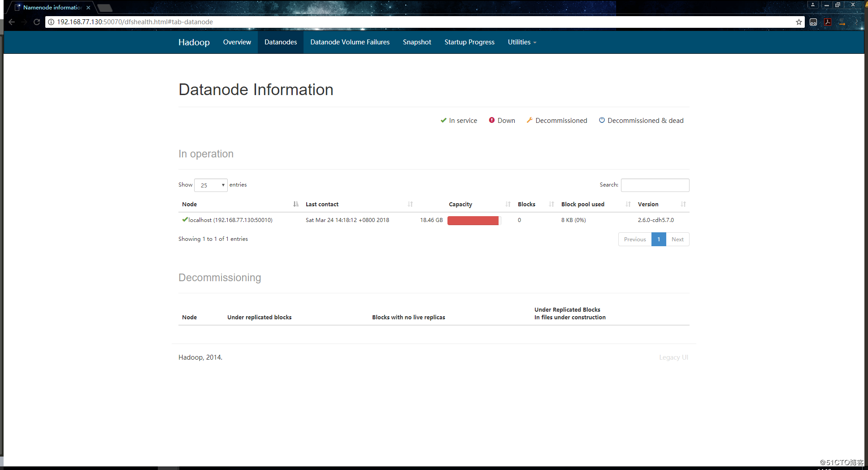Click the browser address bar URL
868x470 pixels.
135,22
